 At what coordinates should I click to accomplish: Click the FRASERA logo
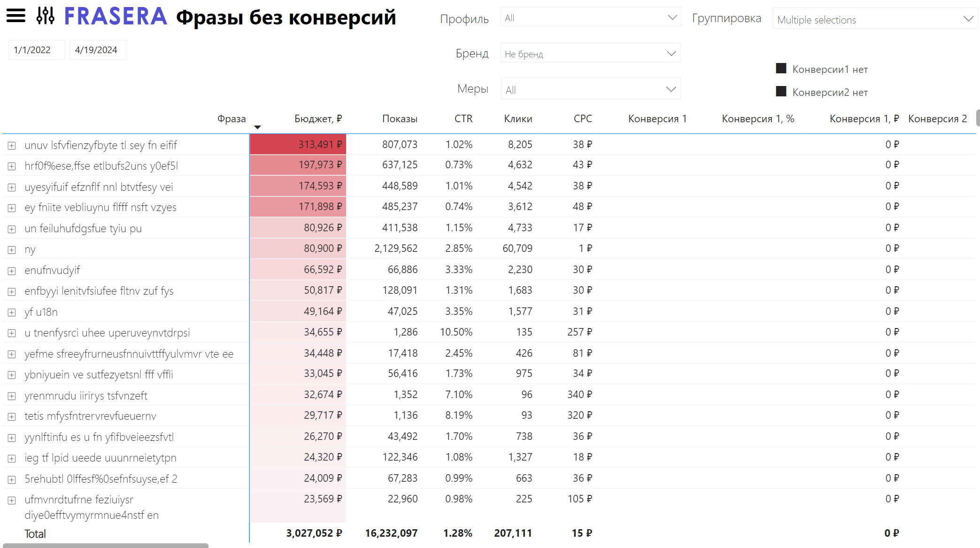[x=116, y=16]
